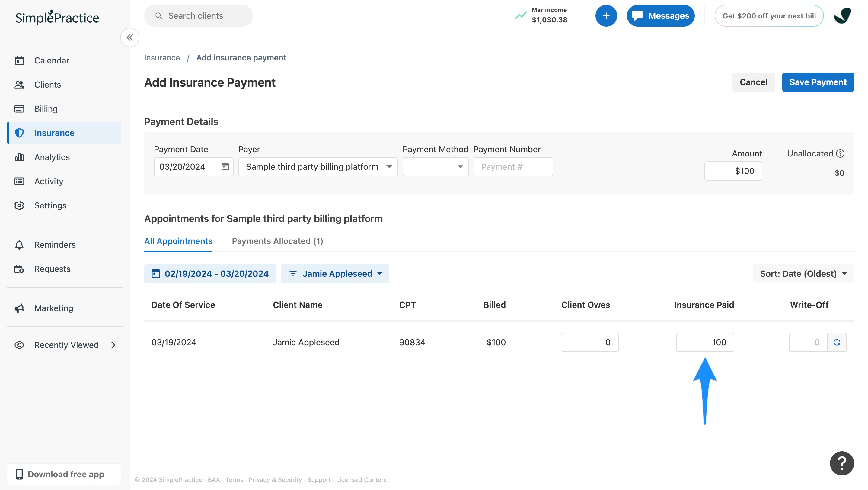Click the Amount $100 field
Screen dimensions: 868x490
pyautogui.click(x=733, y=171)
